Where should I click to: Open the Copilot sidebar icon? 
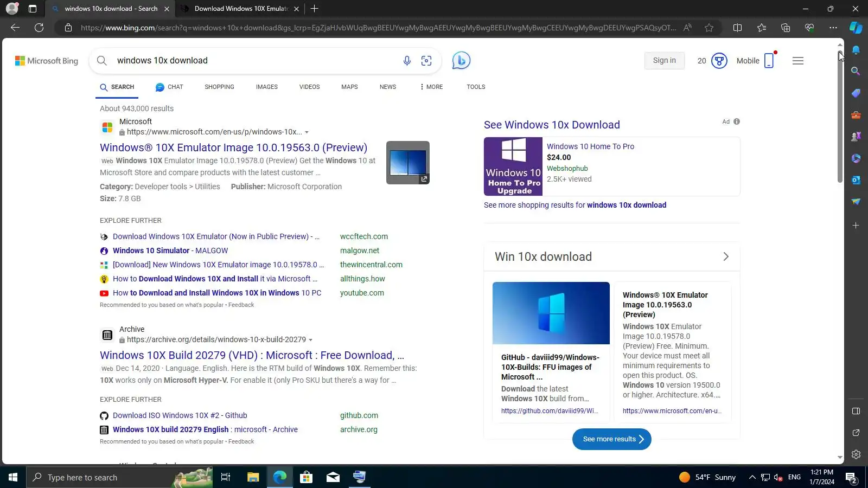pos(856,28)
